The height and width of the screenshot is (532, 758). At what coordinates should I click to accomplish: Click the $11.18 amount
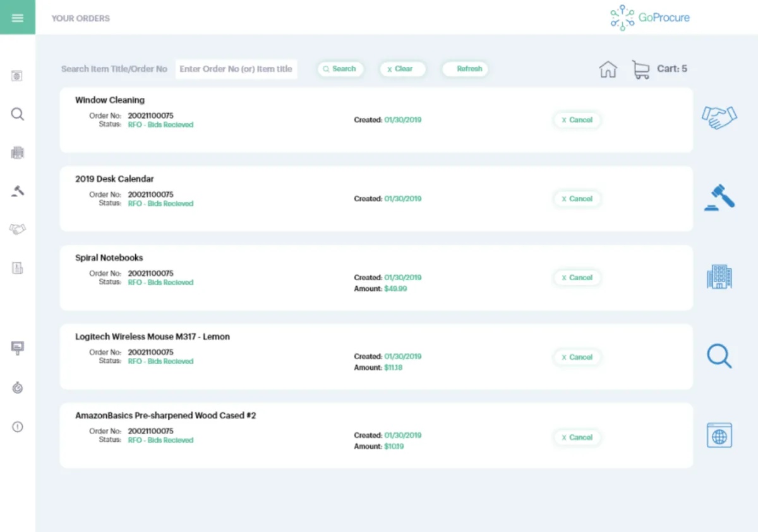tap(393, 367)
